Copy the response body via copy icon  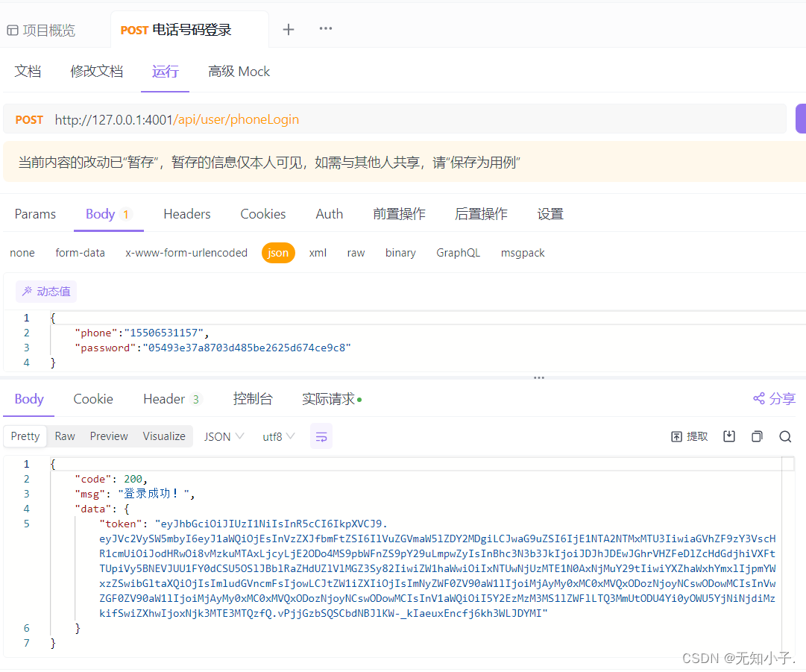coord(757,436)
